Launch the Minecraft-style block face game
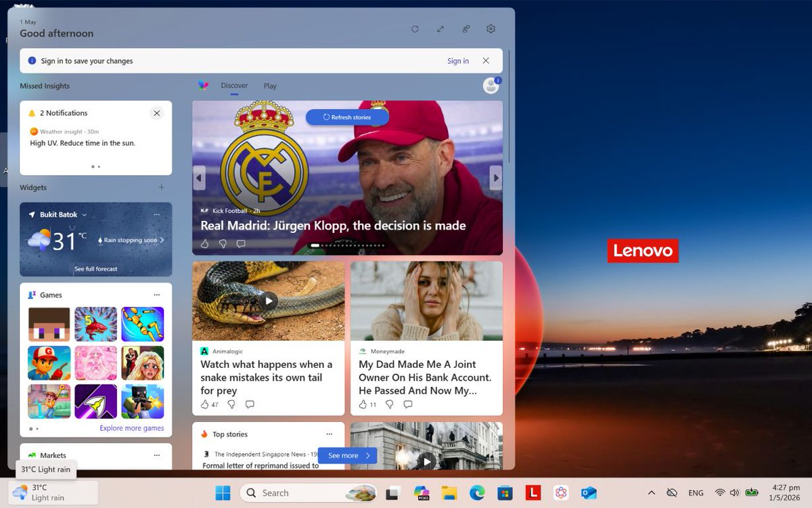Screen dimensions: 812x508 pyautogui.click(x=49, y=324)
